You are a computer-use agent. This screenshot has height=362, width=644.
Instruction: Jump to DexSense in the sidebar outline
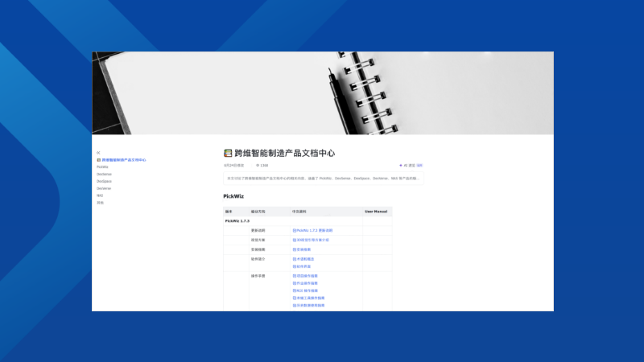pos(104,174)
